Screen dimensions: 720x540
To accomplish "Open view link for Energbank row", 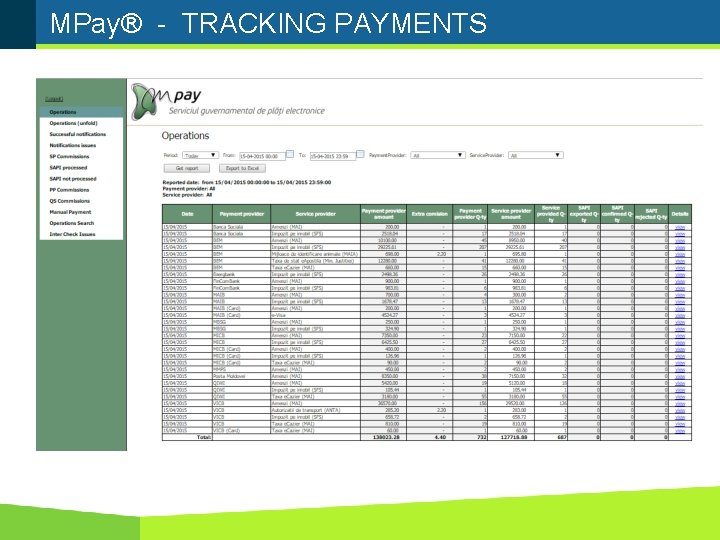I will pyautogui.click(x=680, y=275).
